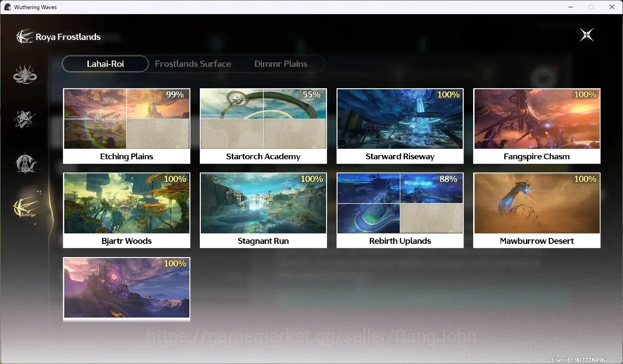
Task: Open the Rebirth Uplands area card
Action: pyautogui.click(x=400, y=210)
